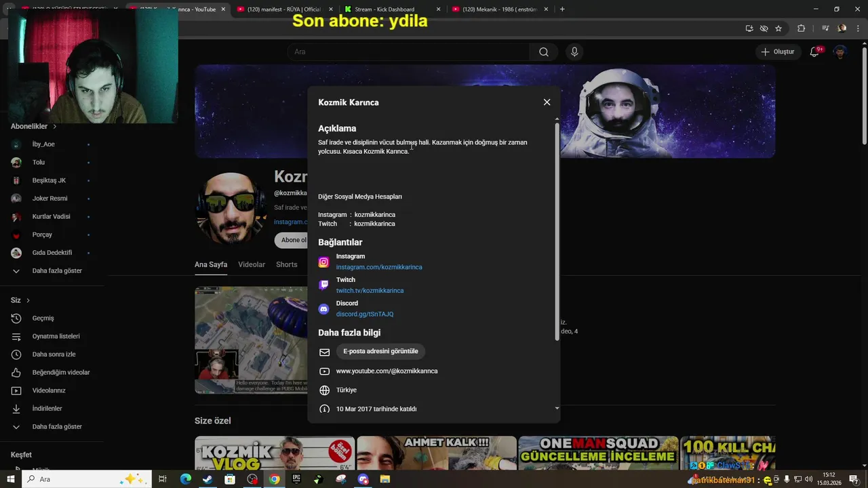Open Windows Start menu

10,479
